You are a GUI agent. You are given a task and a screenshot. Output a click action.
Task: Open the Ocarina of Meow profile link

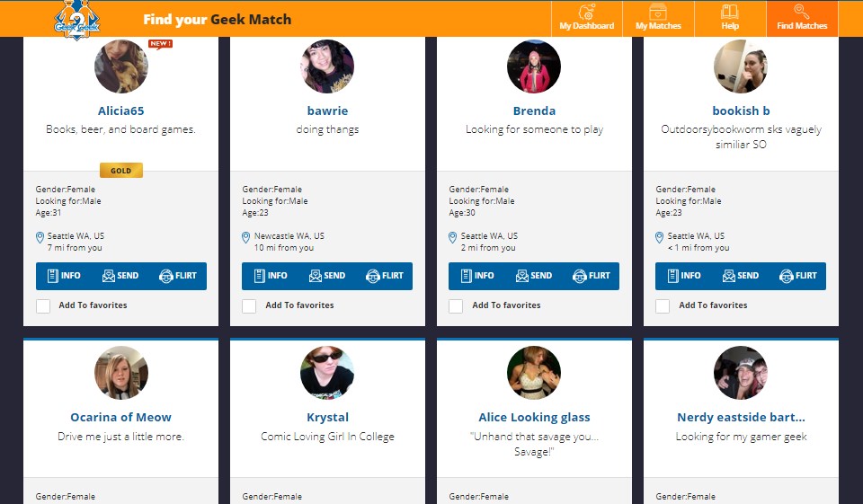tap(120, 417)
